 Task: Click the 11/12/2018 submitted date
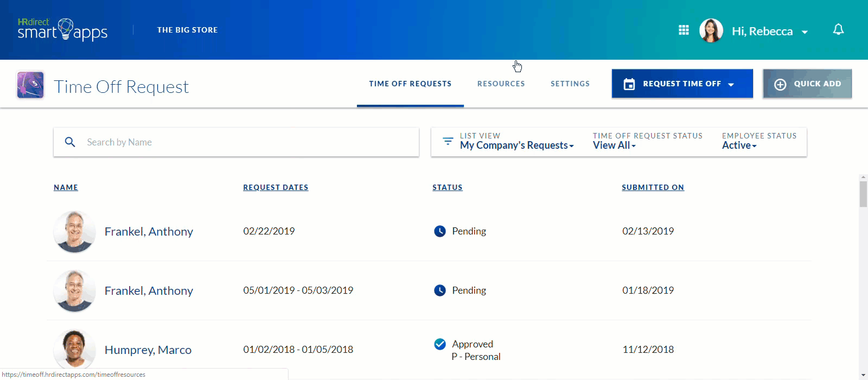coord(648,350)
